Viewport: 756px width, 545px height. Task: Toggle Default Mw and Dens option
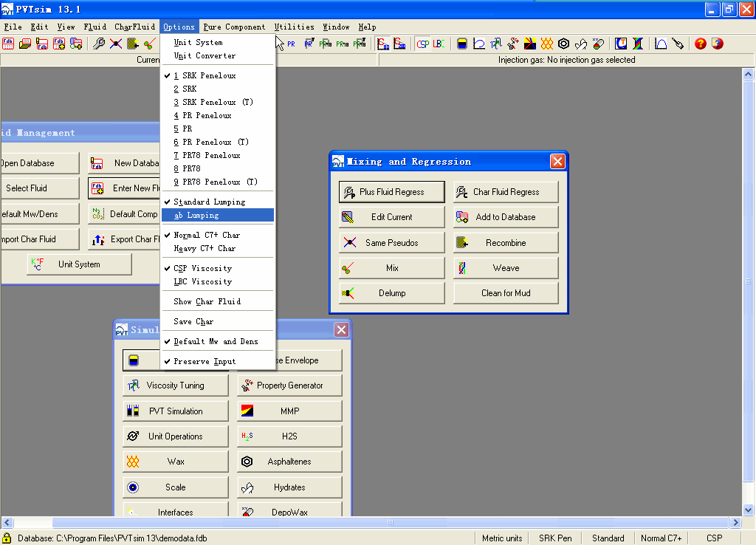pos(218,342)
